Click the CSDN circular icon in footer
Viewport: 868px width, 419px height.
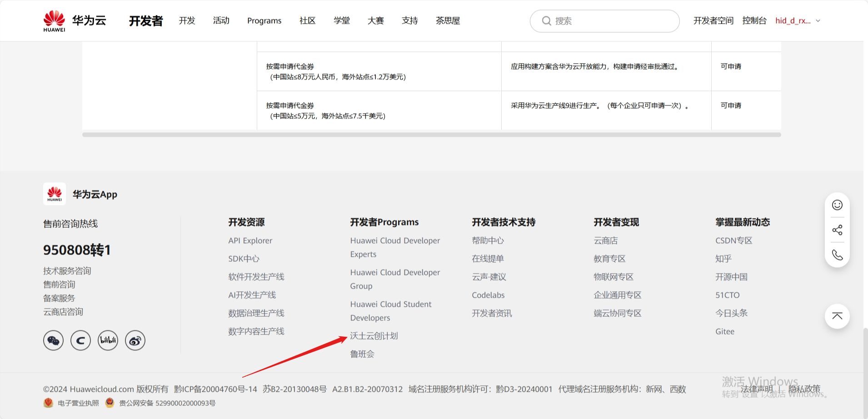pos(80,340)
